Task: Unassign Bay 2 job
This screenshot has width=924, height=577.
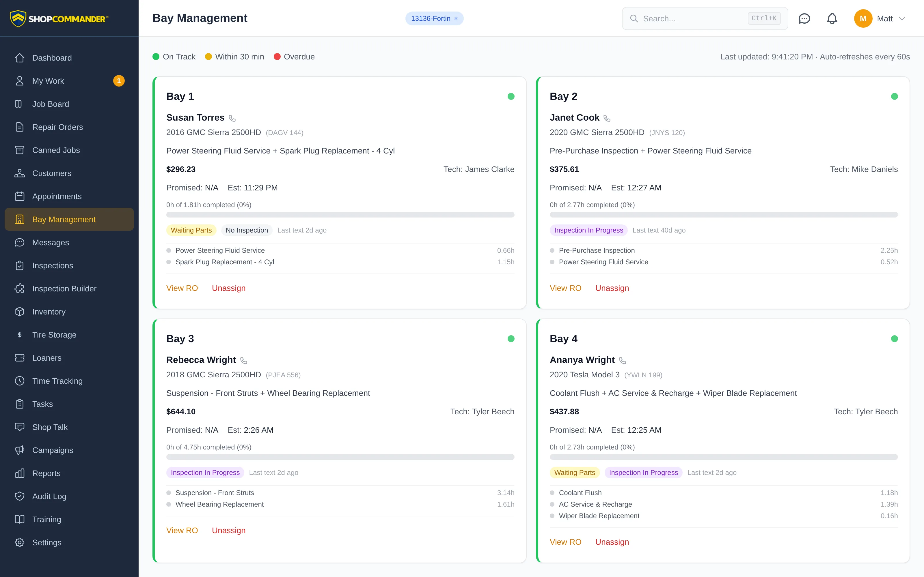Action: (612, 288)
